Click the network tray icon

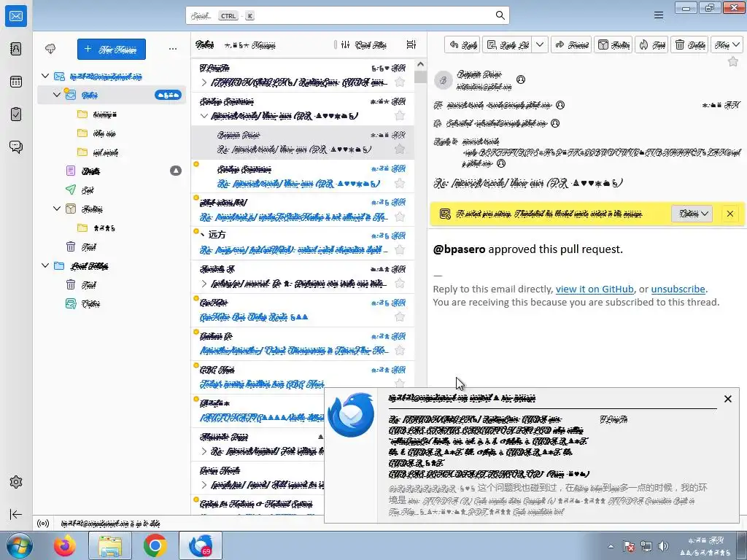pyautogui.click(x=646, y=546)
